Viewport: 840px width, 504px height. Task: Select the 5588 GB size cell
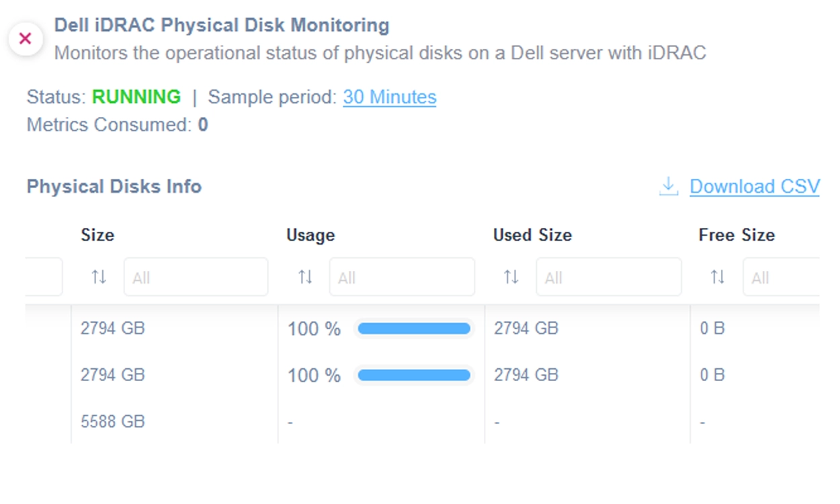pyautogui.click(x=112, y=422)
